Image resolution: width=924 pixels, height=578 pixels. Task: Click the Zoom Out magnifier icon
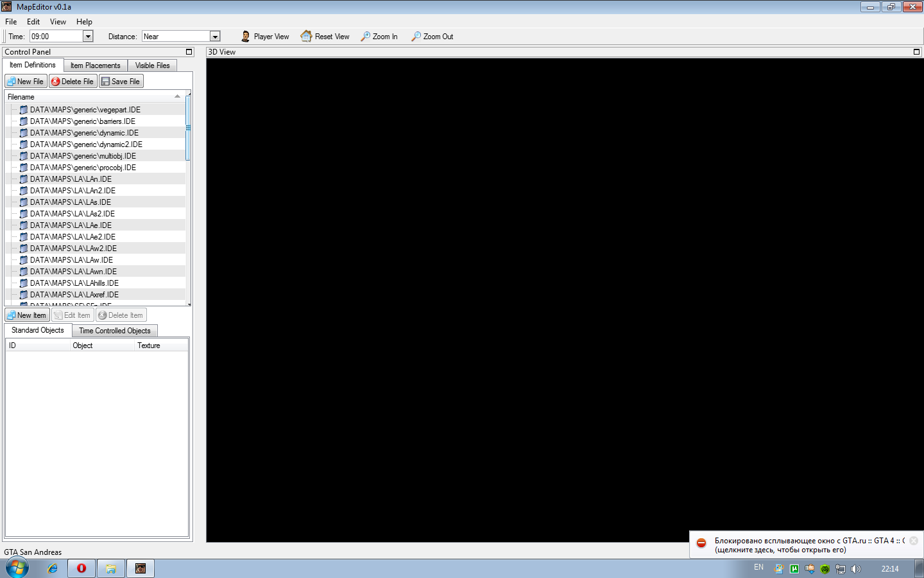coord(416,37)
